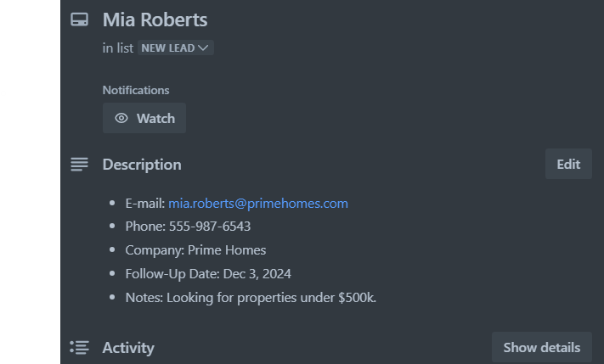Image resolution: width=604 pixels, height=364 pixels.
Task: Click the Notes line about properties under $500k
Action: (x=251, y=298)
